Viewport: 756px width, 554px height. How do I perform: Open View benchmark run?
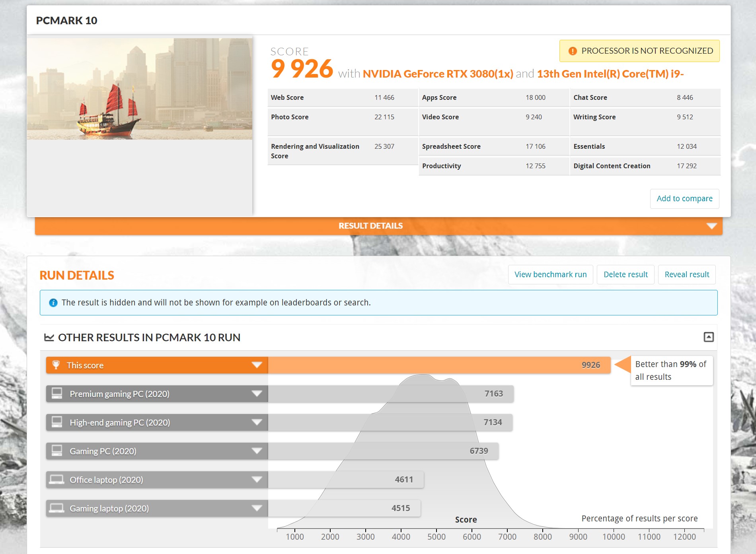(x=550, y=274)
